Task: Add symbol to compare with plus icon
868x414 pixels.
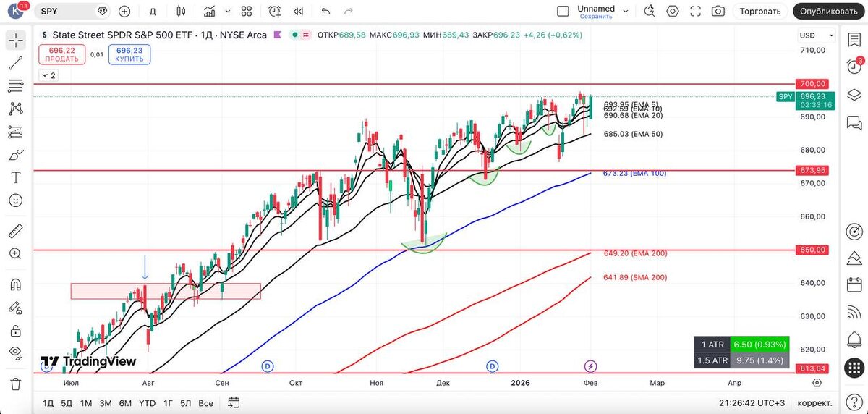Action: click(124, 11)
